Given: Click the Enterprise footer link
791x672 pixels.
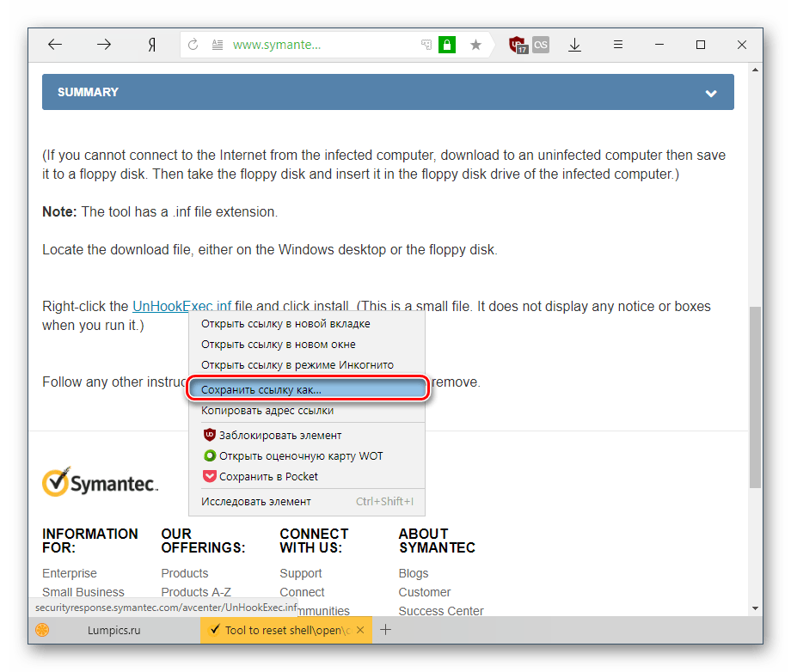Looking at the screenshot, I should (70, 573).
